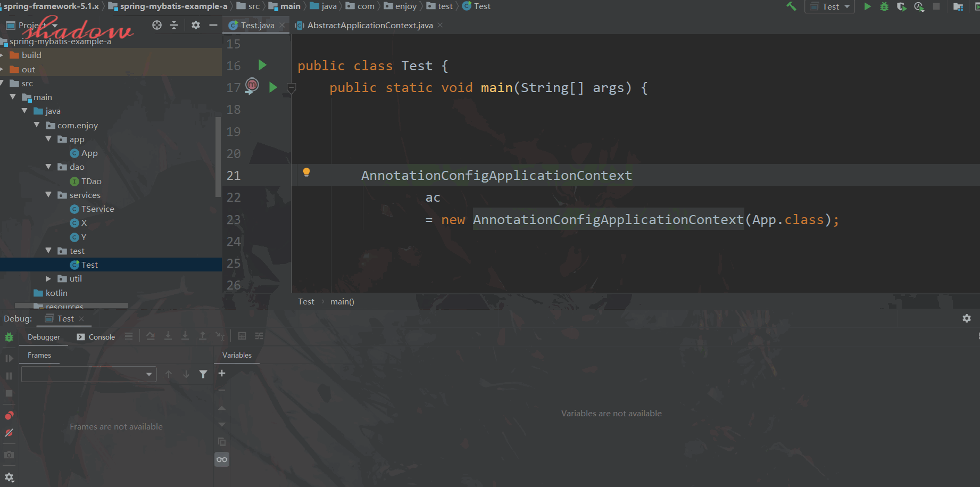The image size is (980, 487).
Task: Collapse all items in the Project tree
Action: point(174,25)
